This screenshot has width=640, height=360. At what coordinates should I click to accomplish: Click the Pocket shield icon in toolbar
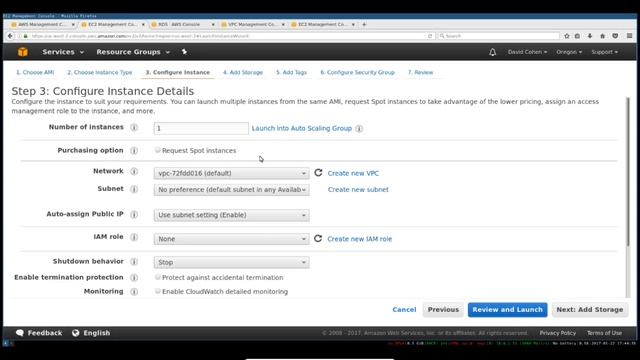[x=615, y=36]
